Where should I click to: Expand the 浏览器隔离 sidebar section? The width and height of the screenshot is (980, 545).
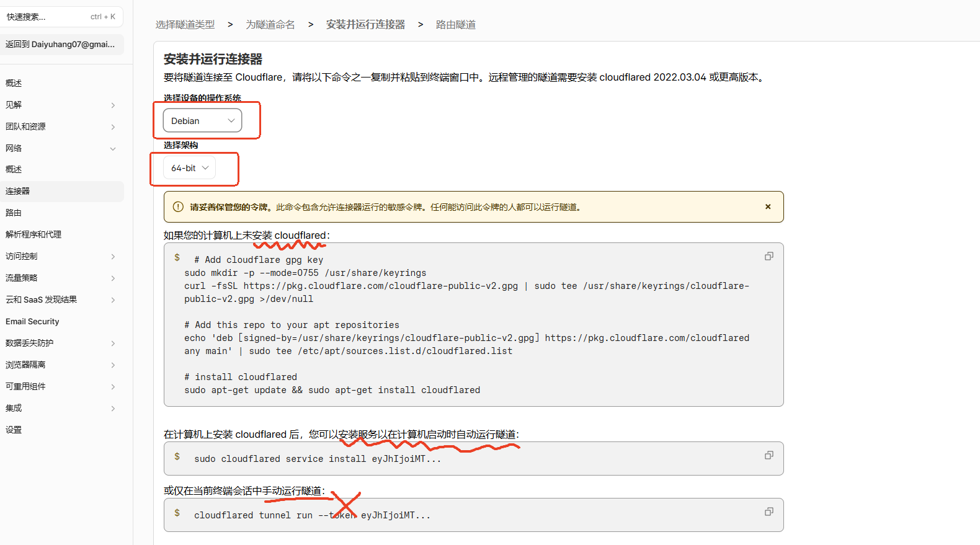click(113, 365)
